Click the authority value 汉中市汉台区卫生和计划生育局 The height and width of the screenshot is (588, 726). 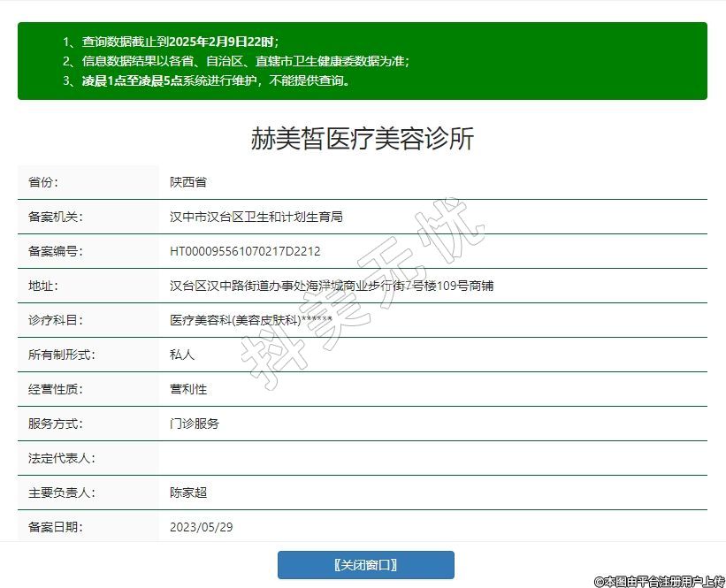[256, 217]
